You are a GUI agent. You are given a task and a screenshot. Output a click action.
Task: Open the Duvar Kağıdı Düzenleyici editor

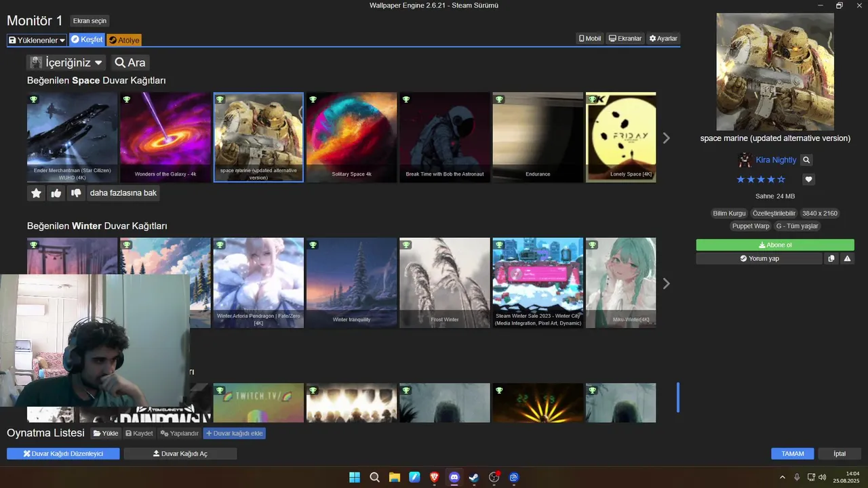point(63,453)
